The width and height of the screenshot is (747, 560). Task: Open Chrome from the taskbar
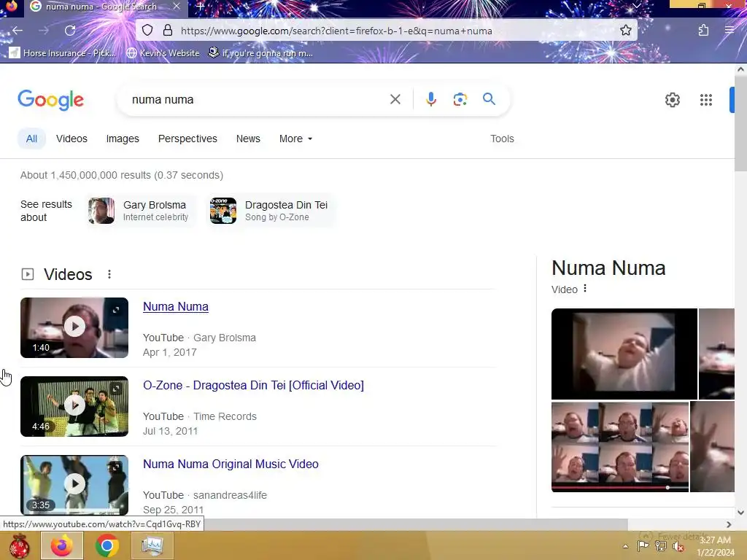(107, 545)
